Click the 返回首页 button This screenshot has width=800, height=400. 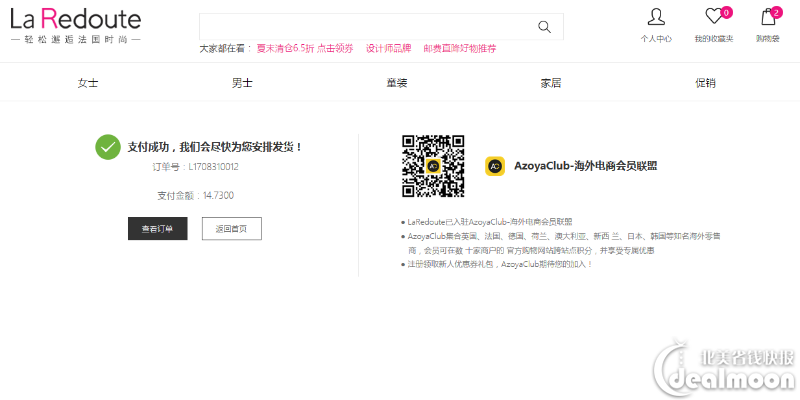coord(231,229)
